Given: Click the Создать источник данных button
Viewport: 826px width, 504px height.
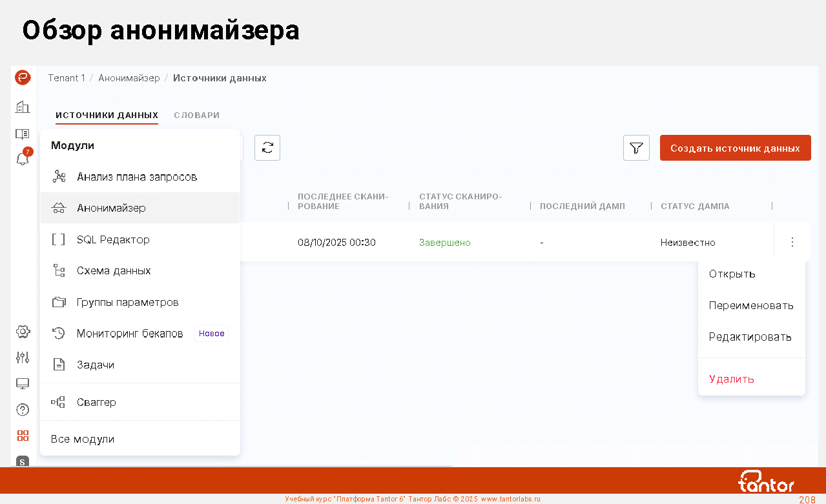Looking at the screenshot, I should pyautogui.click(x=735, y=148).
